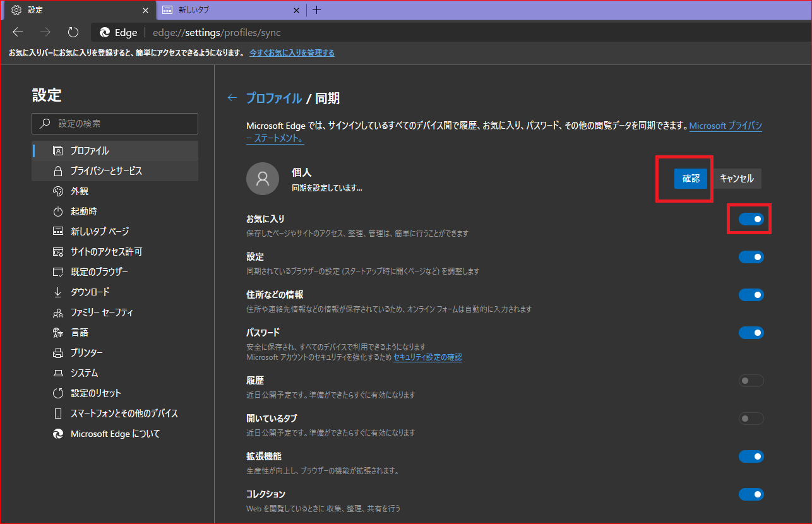Toggle 設定 sync switch
This screenshot has width=812, height=524.
[751, 257]
